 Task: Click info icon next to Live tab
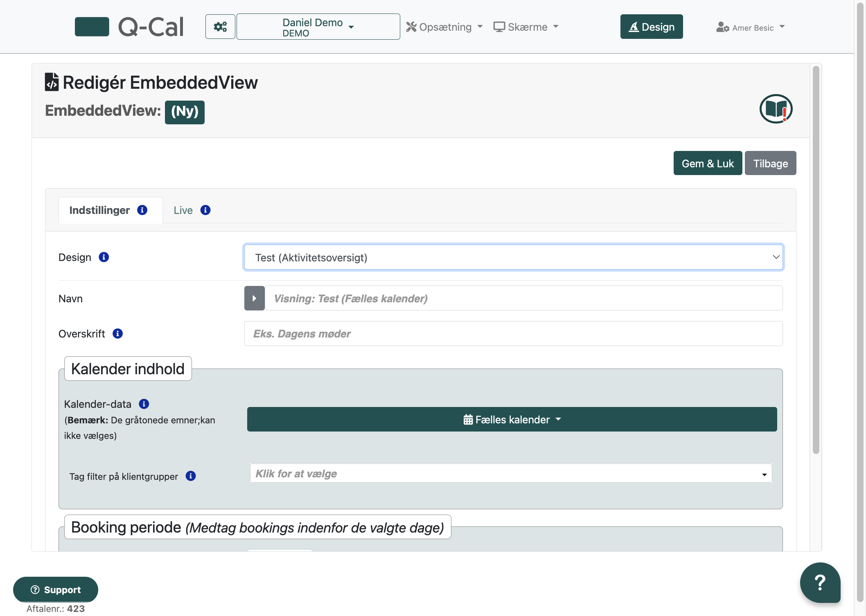click(205, 210)
